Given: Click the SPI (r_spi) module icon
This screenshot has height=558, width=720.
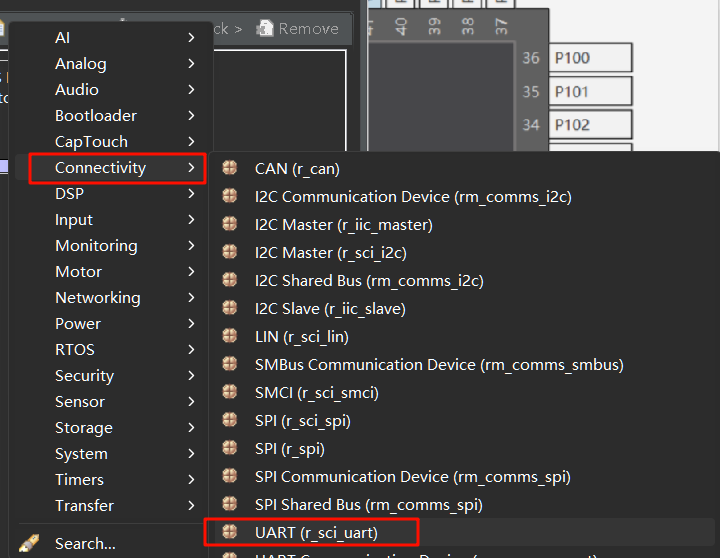Looking at the screenshot, I should [230, 448].
